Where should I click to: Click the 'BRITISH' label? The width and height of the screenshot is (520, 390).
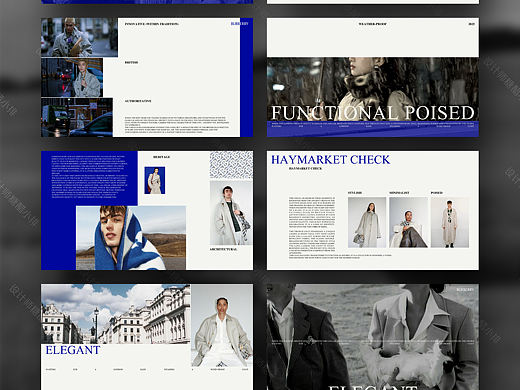(x=131, y=62)
